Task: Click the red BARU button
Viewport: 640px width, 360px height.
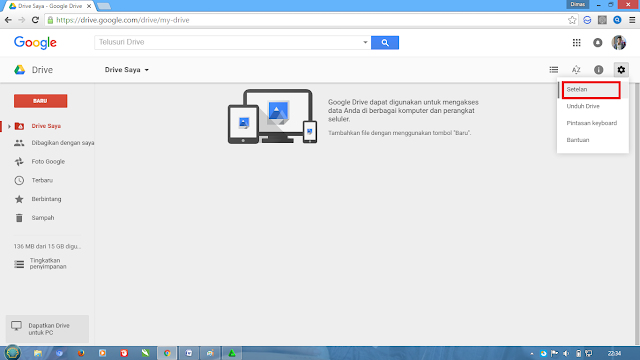Action: point(40,101)
